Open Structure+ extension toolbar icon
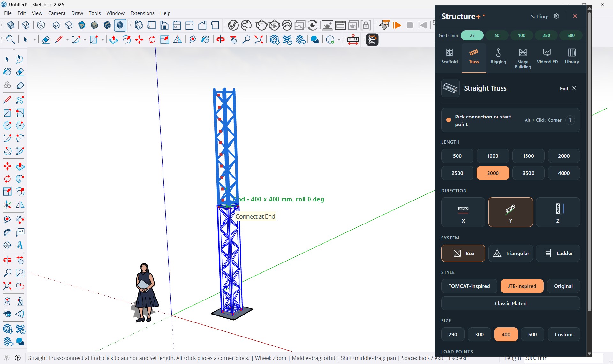 point(372,40)
